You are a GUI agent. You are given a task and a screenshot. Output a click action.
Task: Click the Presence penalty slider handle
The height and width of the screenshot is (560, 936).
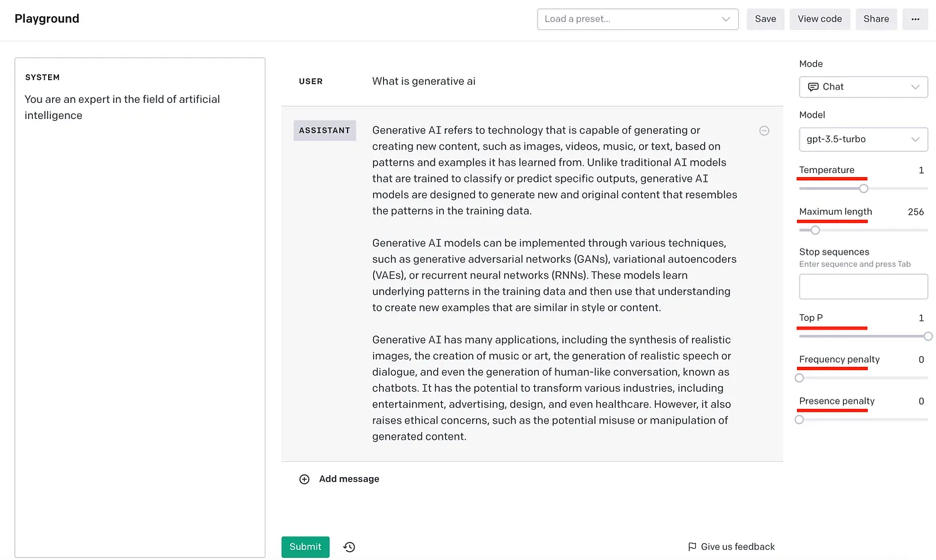[800, 420]
